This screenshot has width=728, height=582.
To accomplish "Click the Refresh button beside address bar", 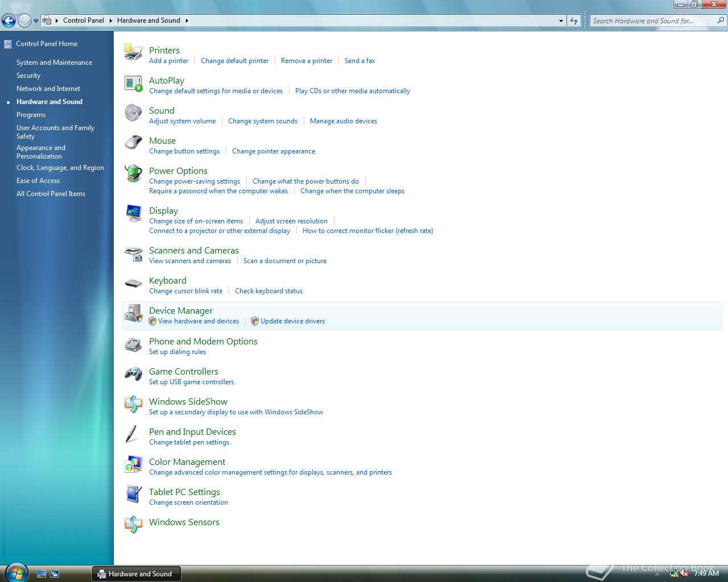I will (x=574, y=20).
